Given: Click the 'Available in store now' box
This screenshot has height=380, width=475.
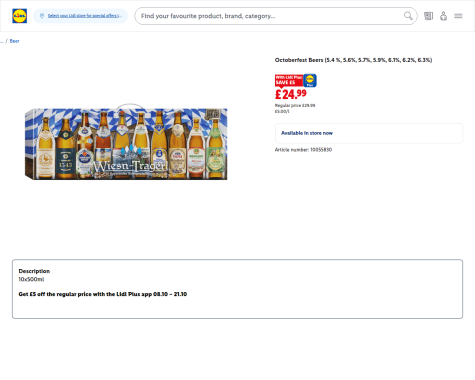Looking at the screenshot, I should click(369, 133).
